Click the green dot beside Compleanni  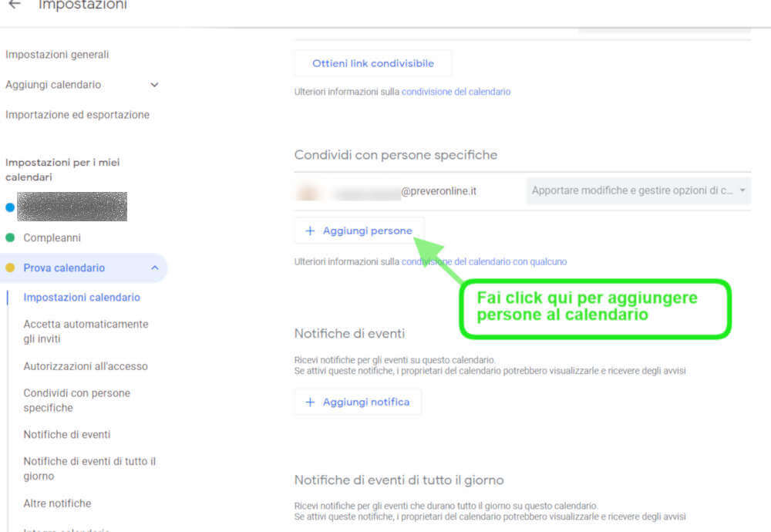[10, 238]
